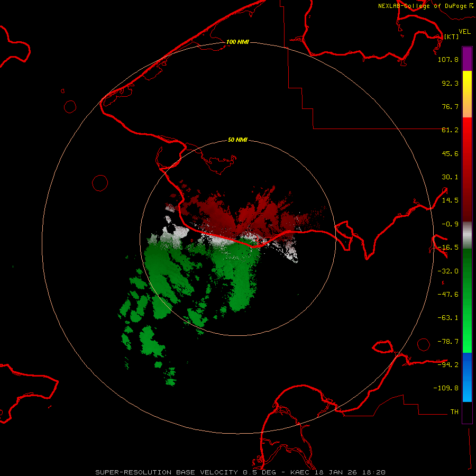Click the -16.5 velocity scale value
The width and height of the screenshot is (476, 476).
448,248
